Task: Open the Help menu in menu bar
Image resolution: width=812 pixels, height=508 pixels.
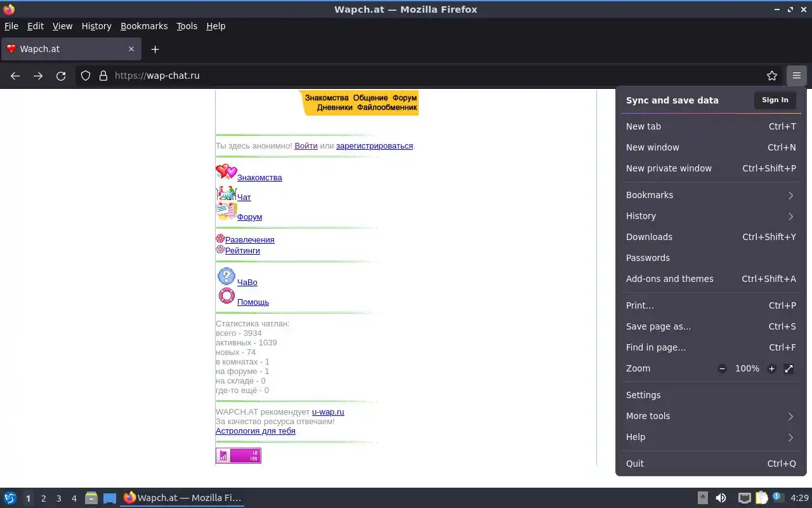Action: pos(216,26)
